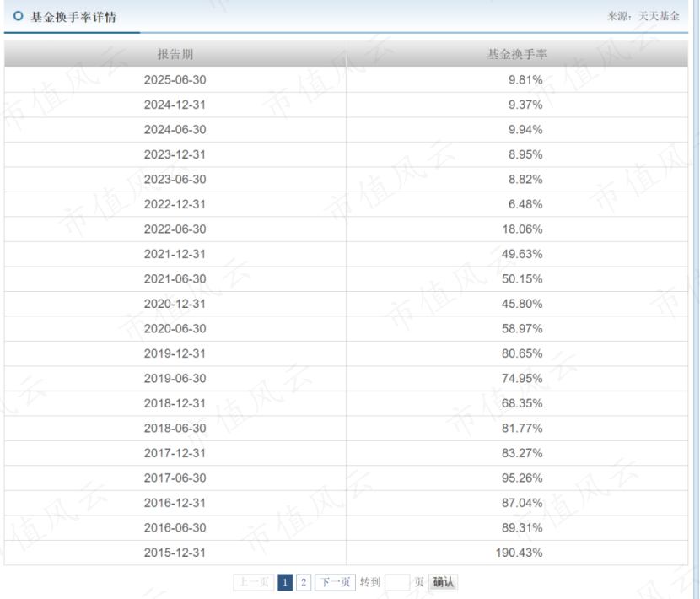Select the 2020-06-30 date cell
The width and height of the screenshot is (700, 599).
(x=175, y=329)
